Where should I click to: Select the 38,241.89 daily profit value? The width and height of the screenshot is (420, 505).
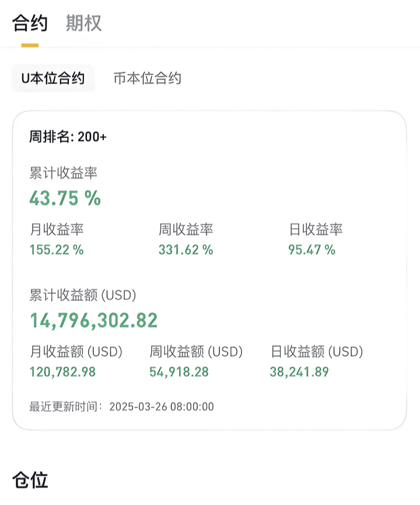click(x=299, y=372)
